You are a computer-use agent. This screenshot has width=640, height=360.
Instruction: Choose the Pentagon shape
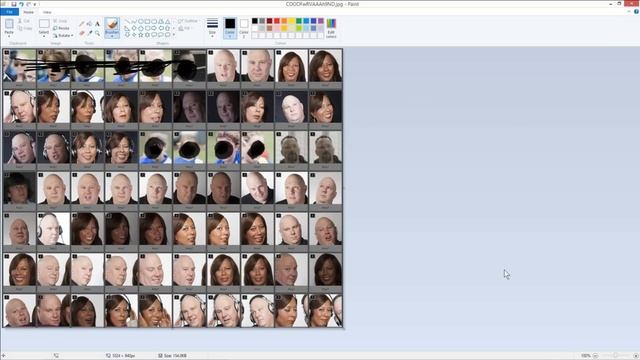(140, 28)
